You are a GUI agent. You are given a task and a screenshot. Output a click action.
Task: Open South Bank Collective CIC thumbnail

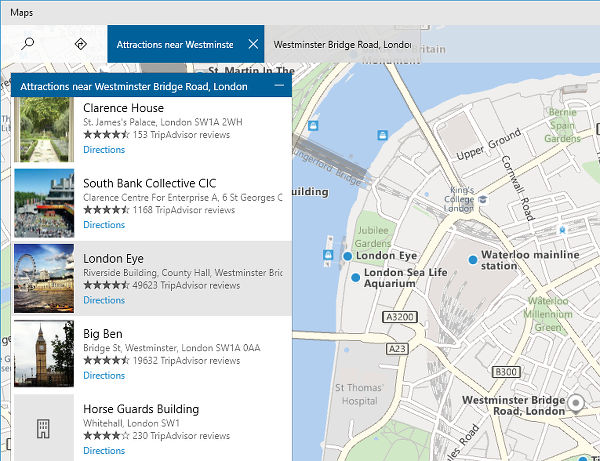[x=44, y=203]
